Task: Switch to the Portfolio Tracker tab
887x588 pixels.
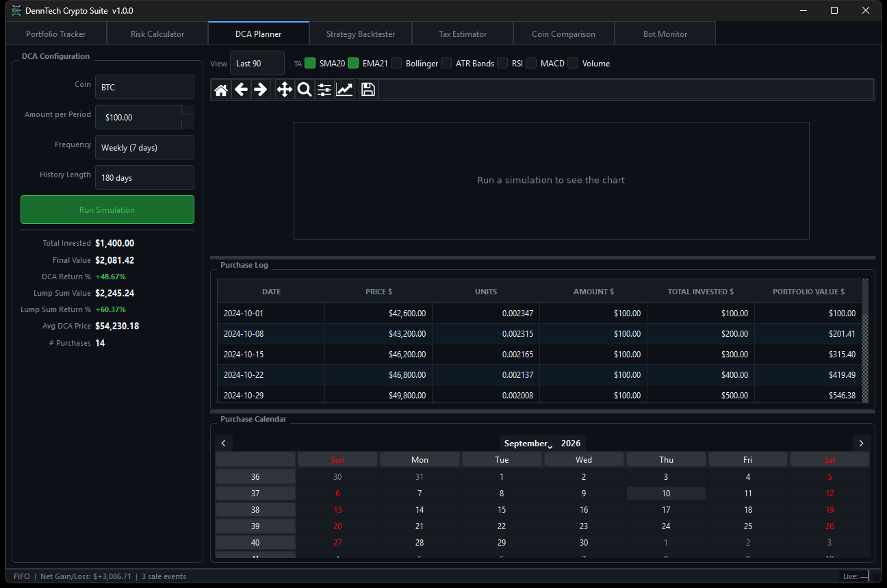Action: [56, 34]
